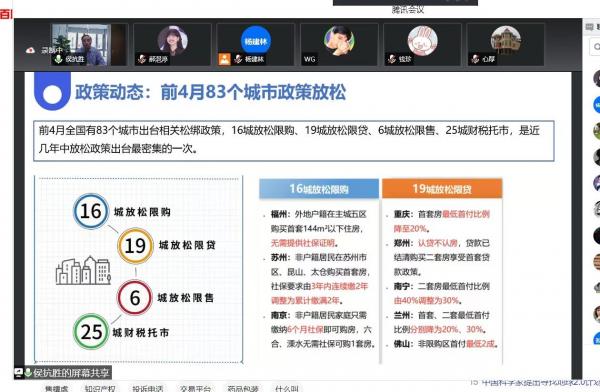The height and width of the screenshot is (392, 600).
Task: Click the label 城放松限购 beside 16
Action: coord(142,212)
